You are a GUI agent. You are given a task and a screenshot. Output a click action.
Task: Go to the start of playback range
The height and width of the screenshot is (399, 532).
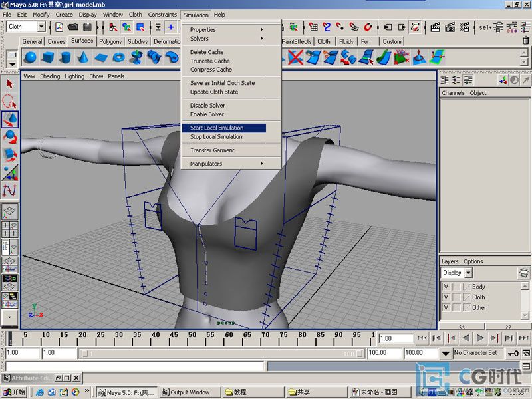click(x=422, y=338)
